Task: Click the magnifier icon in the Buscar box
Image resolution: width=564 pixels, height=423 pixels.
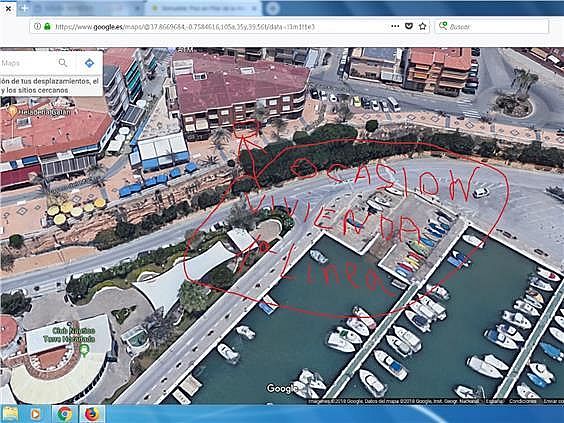Action: click(x=443, y=26)
